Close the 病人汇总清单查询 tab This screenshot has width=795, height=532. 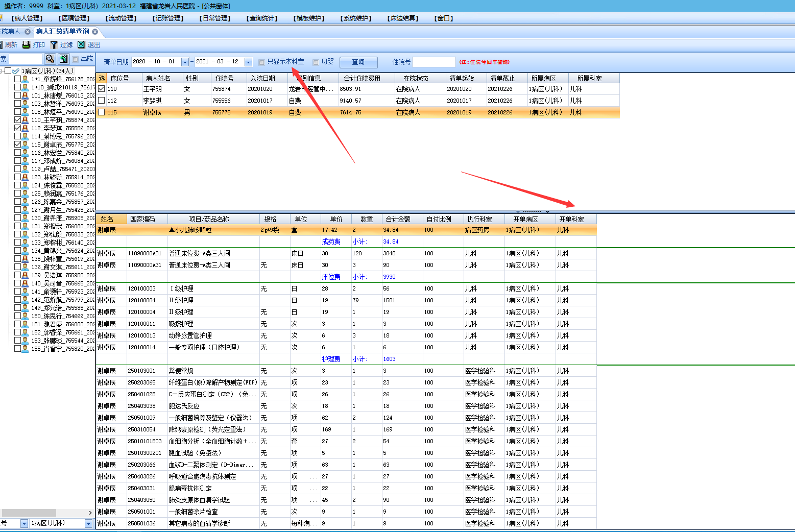95,32
